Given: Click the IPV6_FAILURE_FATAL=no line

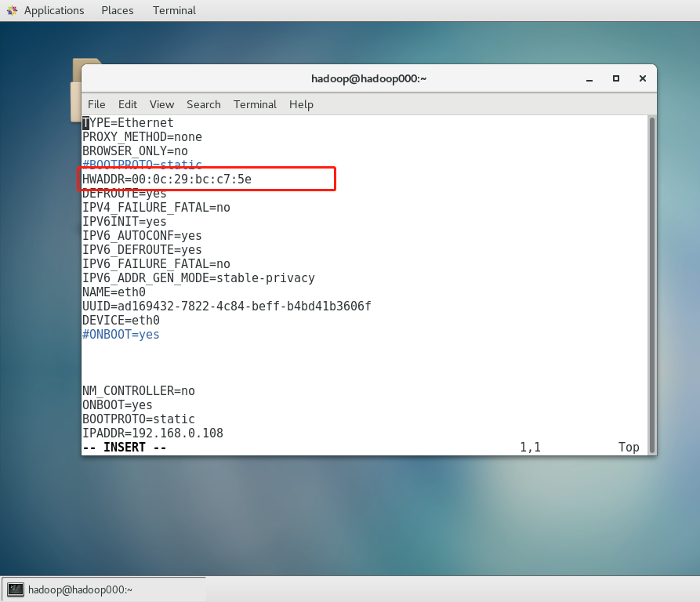Looking at the screenshot, I should click(156, 264).
